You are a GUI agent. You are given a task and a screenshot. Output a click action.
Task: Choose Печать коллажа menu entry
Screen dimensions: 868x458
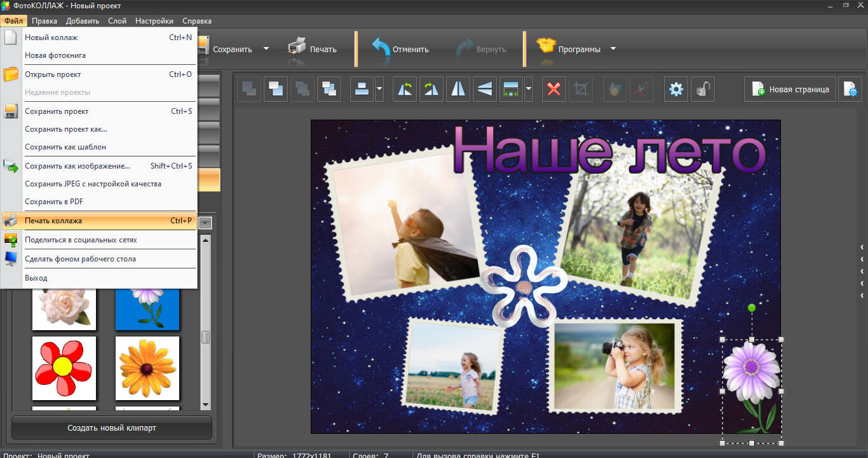click(x=99, y=221)
